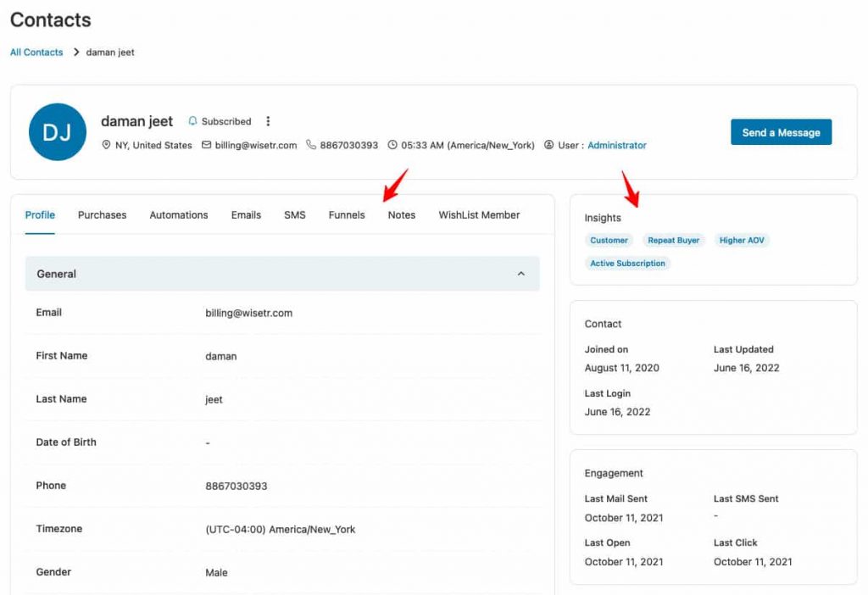Click the location pin icon
Viewport: 868px width, 595px height.
[x=106, y=145]
